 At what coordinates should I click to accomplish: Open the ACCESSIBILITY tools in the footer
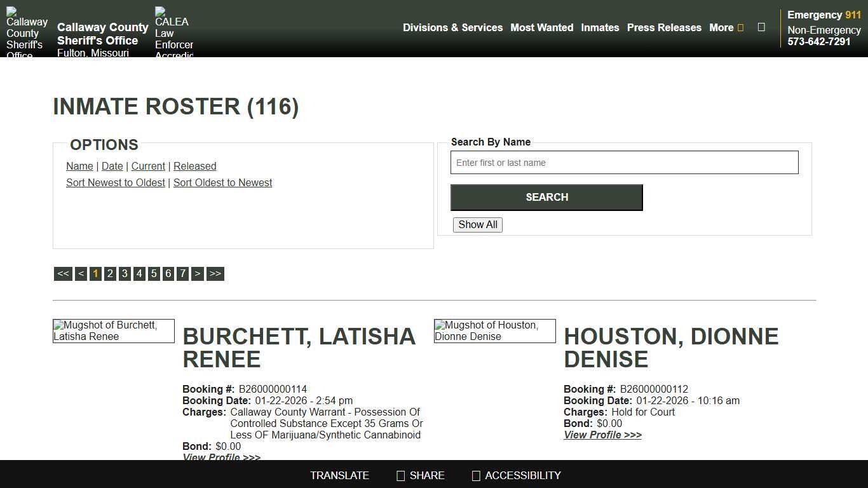point(515,475)
